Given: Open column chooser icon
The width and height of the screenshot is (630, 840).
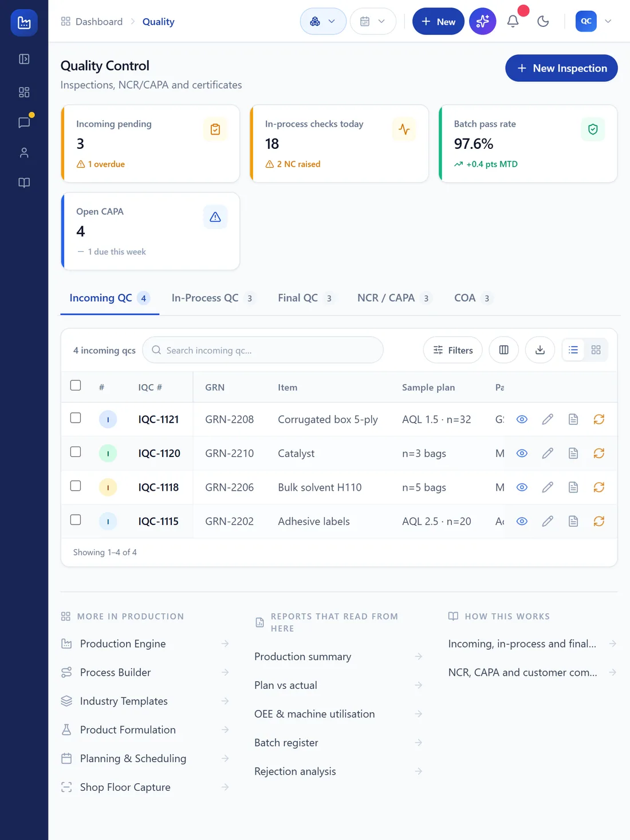Looking at the screenshot, I should (x=503, y=350).
